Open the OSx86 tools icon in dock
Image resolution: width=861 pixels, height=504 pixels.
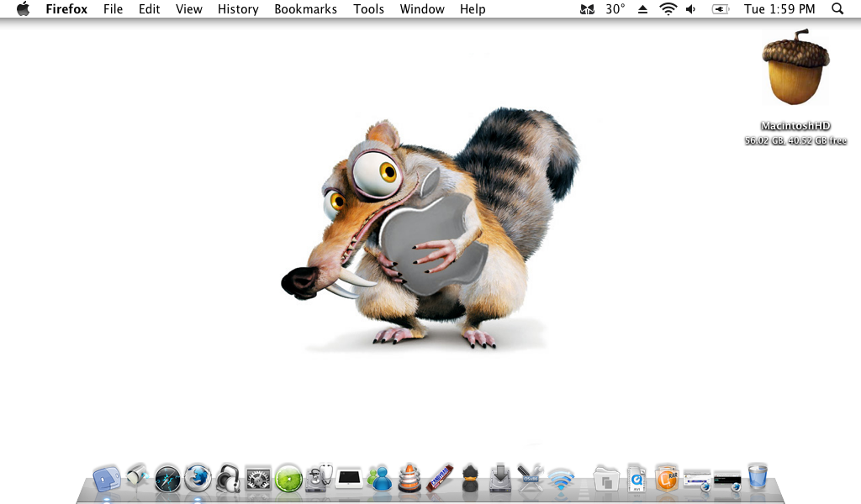click(531, 478)
